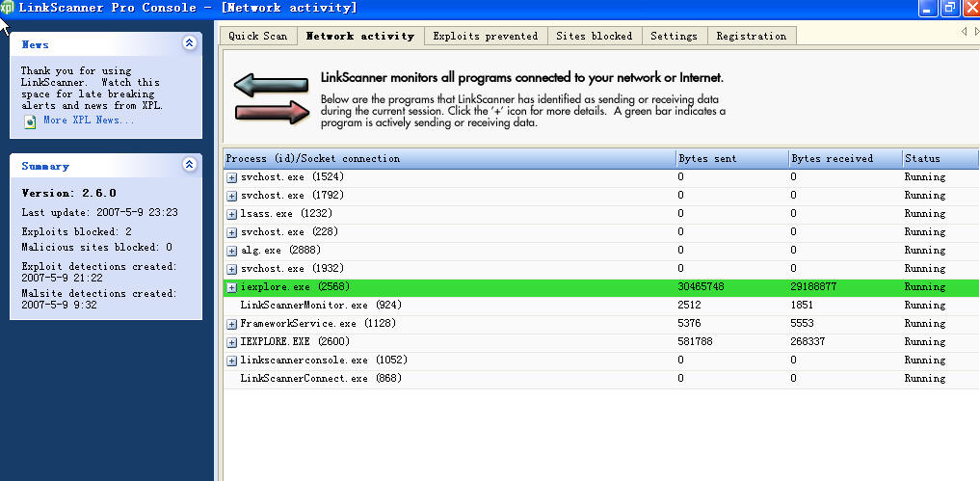The image size is (980, 481).
Task: Click bytes sent value 581788
Action: tap(696, 341)
